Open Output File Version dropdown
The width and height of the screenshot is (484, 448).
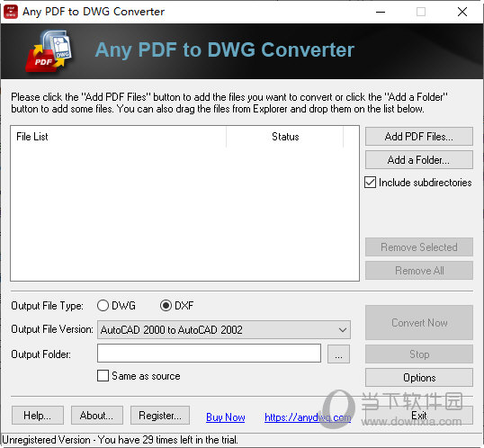coord(224,330)
